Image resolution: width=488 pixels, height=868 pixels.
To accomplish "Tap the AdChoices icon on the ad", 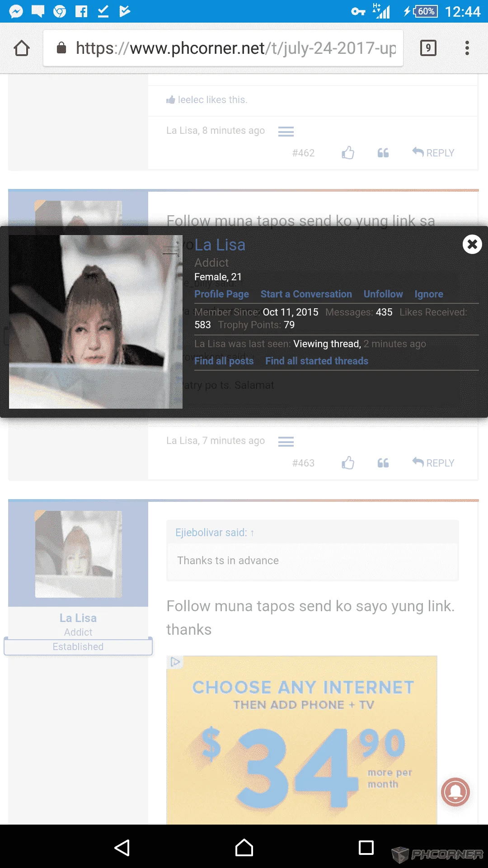I will [175, 662].
